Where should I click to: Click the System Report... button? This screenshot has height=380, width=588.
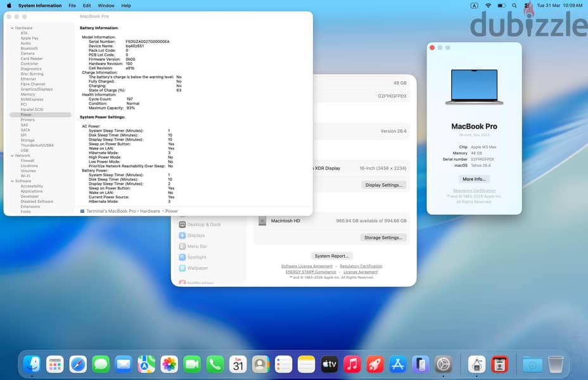tap(331, 256)
